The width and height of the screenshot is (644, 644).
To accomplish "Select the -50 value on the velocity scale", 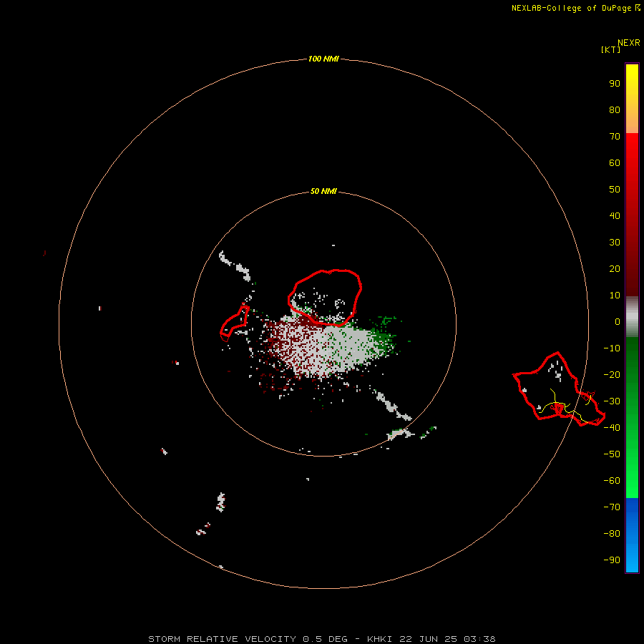I will (612, 454).
